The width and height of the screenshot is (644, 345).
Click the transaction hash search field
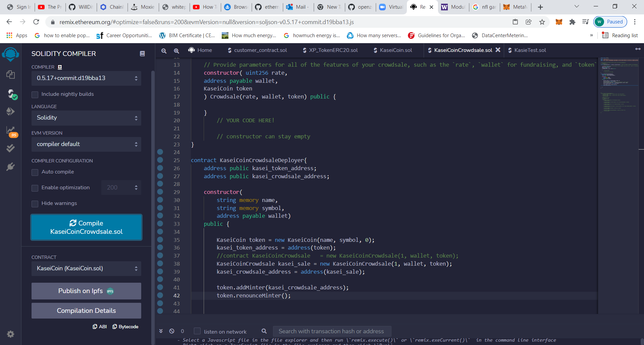pos(332,331)
